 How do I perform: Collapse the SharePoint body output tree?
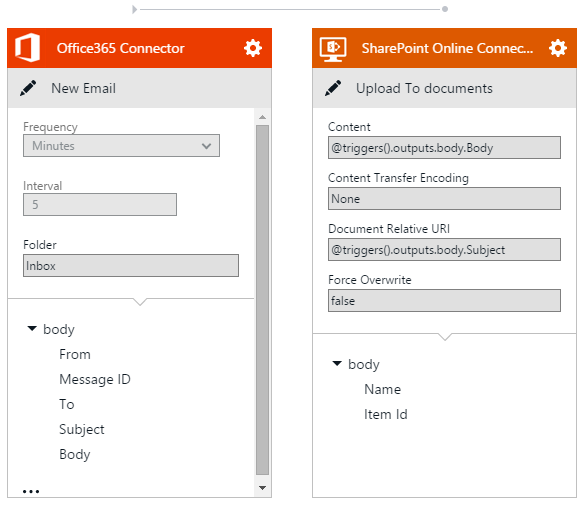337,363
